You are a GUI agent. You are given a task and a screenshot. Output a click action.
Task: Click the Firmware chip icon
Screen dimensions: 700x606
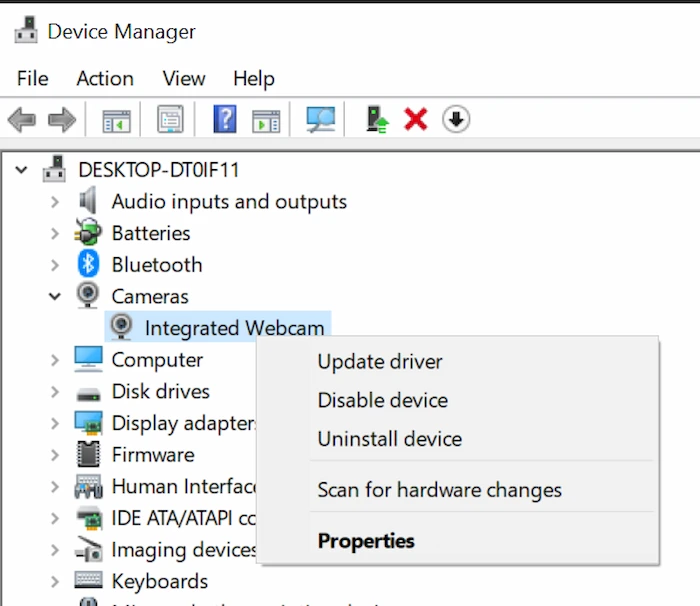[88, 454]
